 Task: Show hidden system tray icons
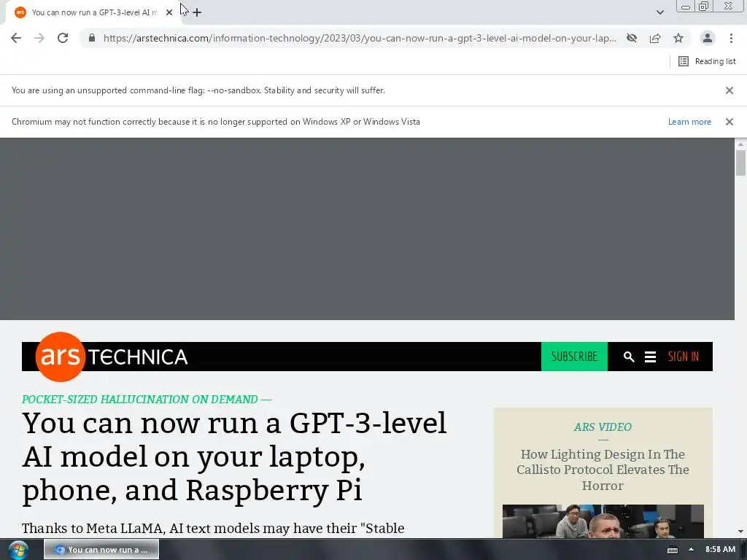692,550
